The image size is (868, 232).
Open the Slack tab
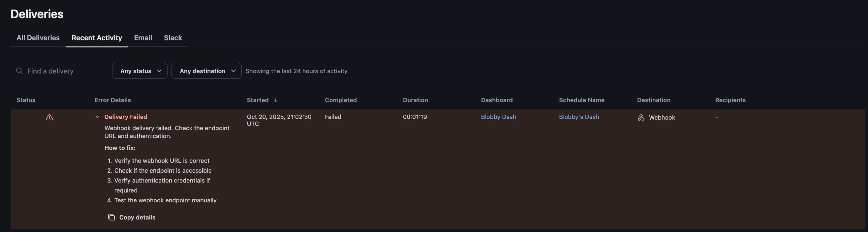173,38
